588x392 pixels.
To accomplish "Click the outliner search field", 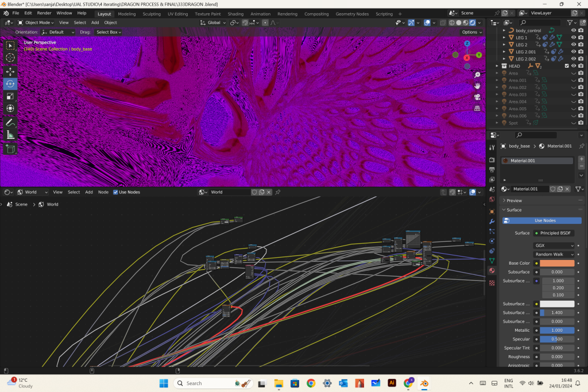I will (540, 23).
